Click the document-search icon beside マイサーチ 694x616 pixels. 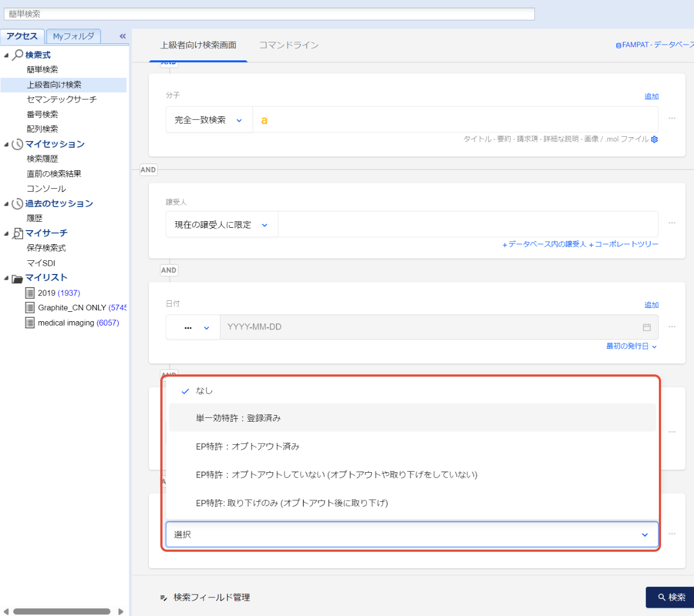pos(18,233)
